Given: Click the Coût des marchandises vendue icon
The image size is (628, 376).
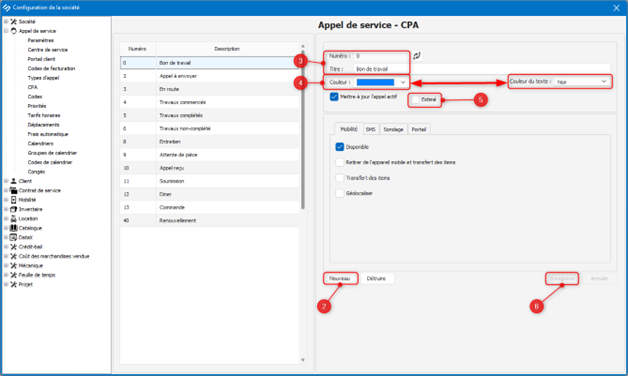Looking at the screenshot, I should click(x=14, y=256).
